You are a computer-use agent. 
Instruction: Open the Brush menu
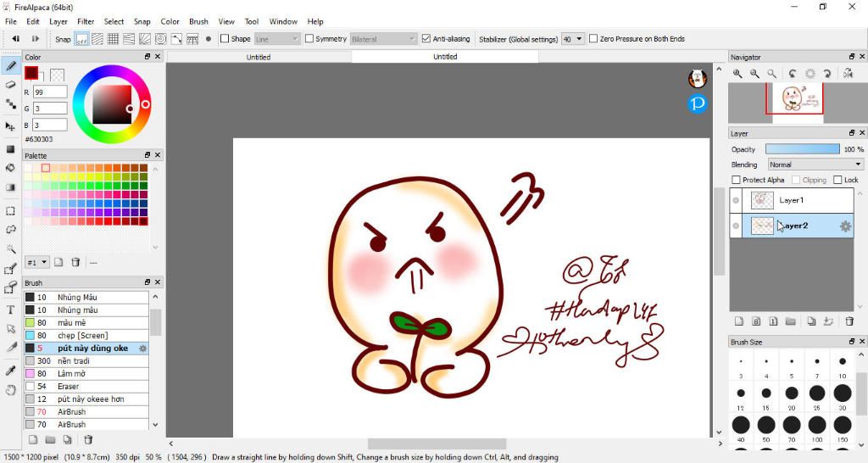[x=198, y=21]
